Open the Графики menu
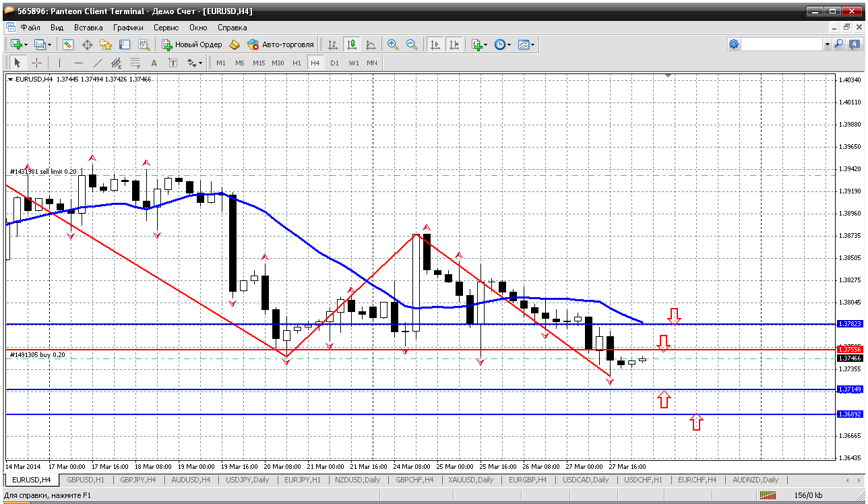 (128, 28)
